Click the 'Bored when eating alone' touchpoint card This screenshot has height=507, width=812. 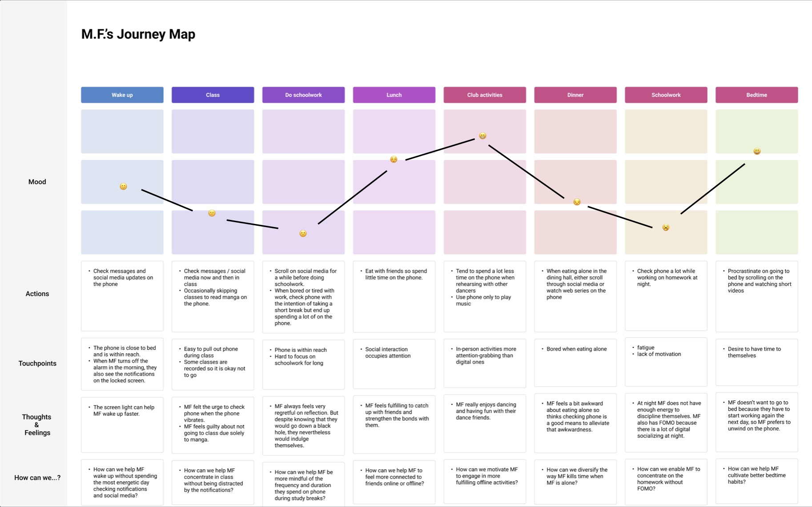[575, 363]
